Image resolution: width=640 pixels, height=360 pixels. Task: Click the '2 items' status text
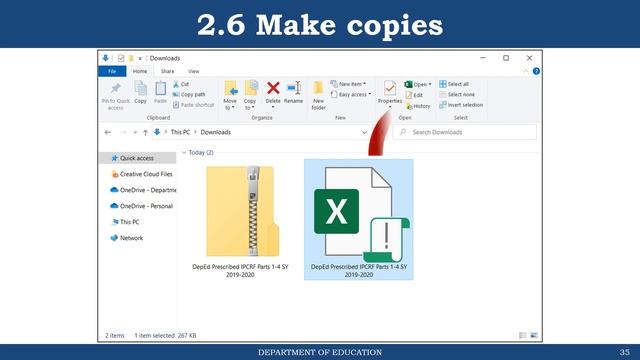(x=115, y=336)
